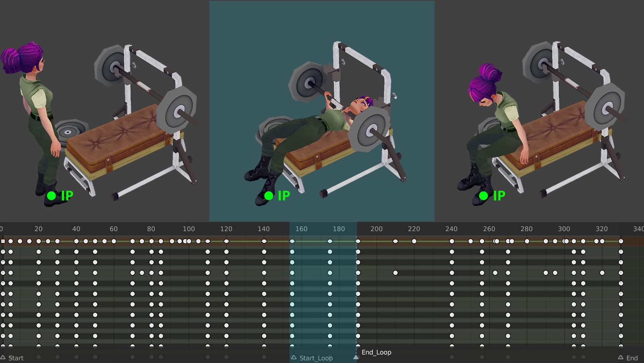This screenshot has height=363, width=644.
Task: Jump to frame 20 on the ruler
Action: coord(38,229)
